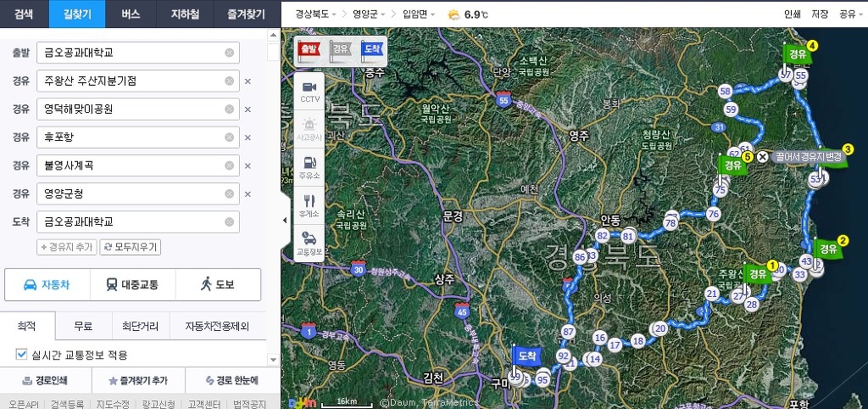868x409 pixels.
Task: Click the blue 도착 flag on map
Action: click(526, 356)
